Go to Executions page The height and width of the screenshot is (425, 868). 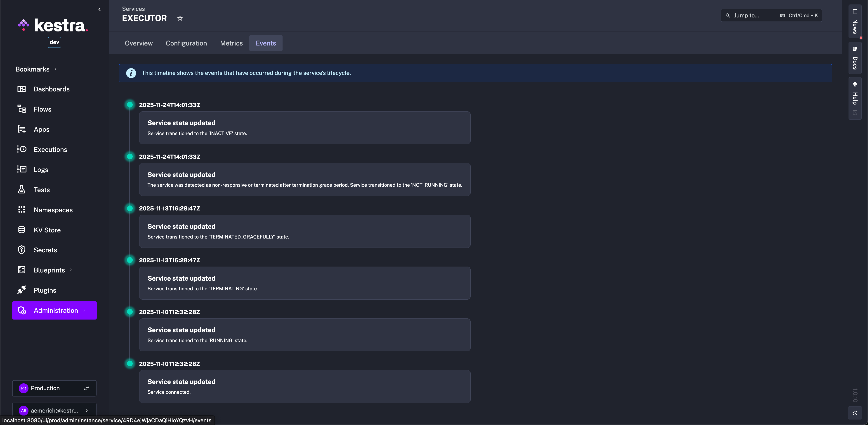click(50, 149)
